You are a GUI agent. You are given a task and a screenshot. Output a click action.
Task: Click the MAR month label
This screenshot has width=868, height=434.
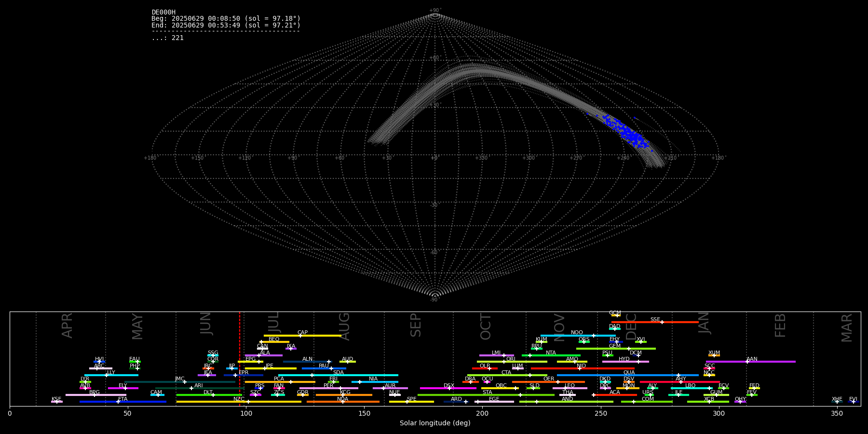[x=847, y=328]
